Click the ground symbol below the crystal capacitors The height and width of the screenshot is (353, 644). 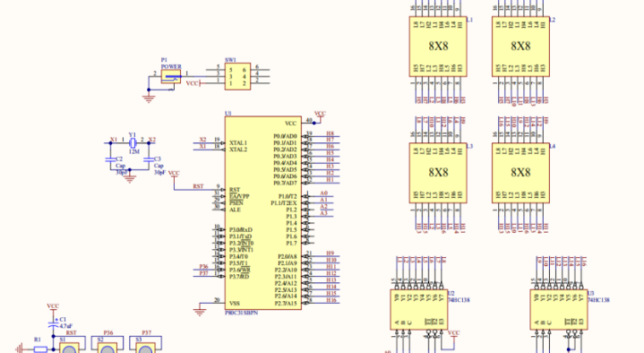click(x=130, y=178)
